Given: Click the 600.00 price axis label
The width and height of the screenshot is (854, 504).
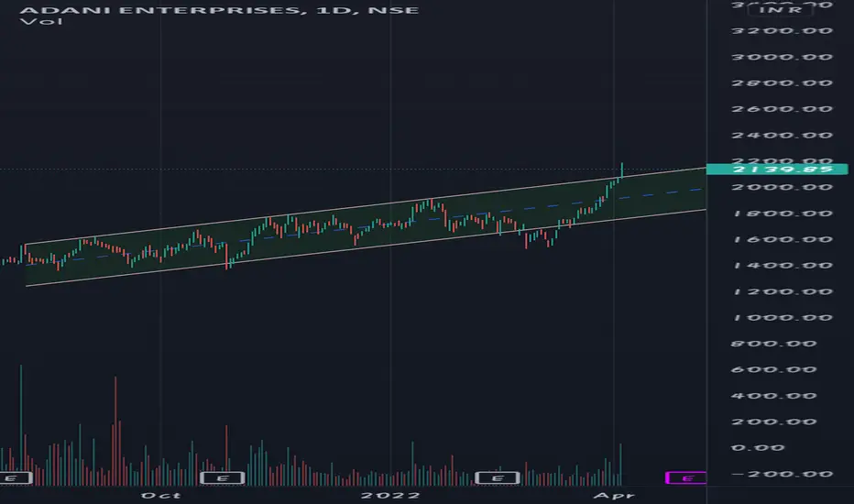Looking at the screenshot, I should pos(773,369).
